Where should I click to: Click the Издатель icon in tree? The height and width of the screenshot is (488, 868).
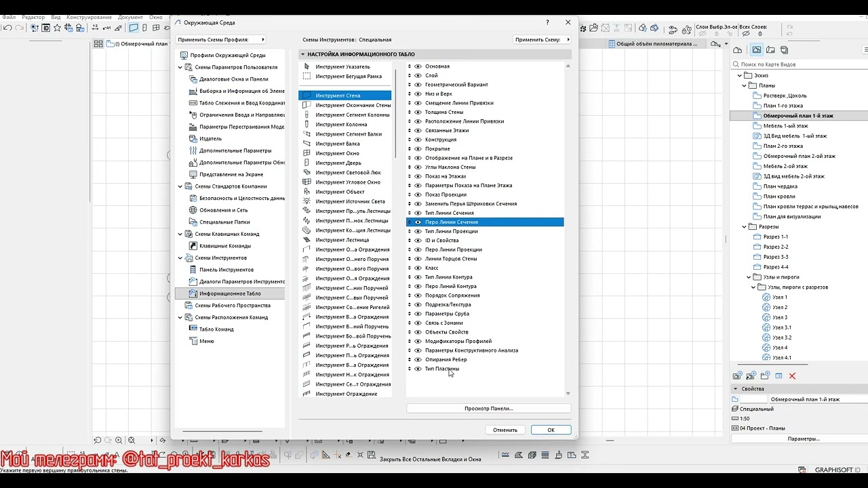193,139
